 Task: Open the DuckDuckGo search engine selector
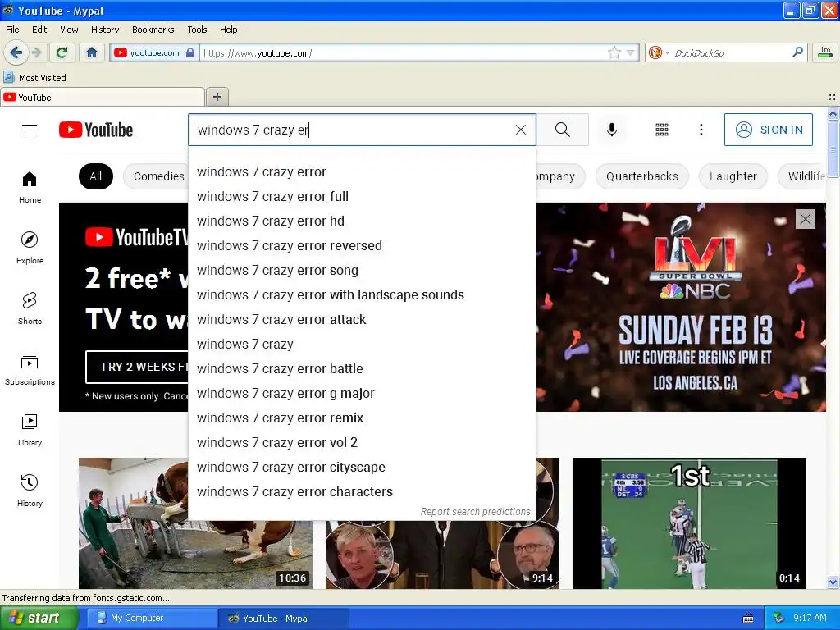pyautogui.click(x=659, y=52)
